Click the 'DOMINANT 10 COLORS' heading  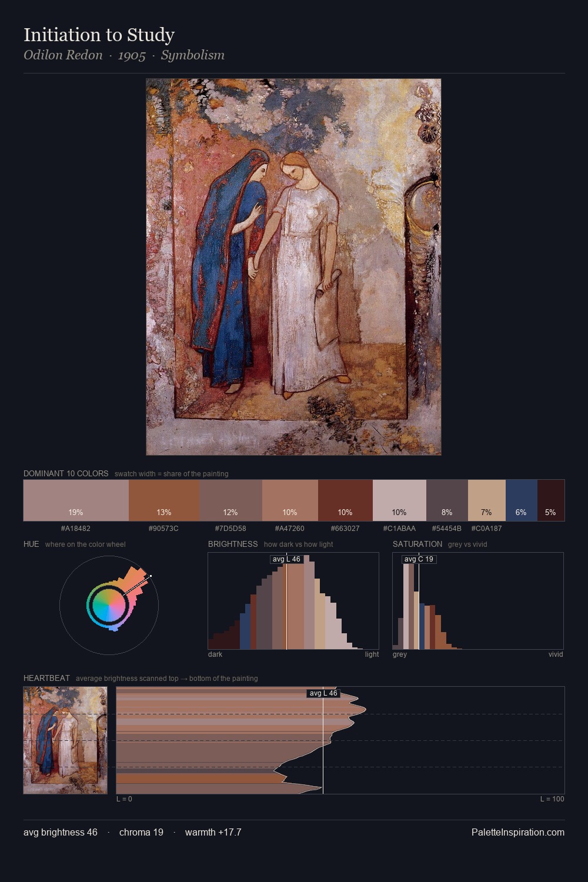click(66, 473)
